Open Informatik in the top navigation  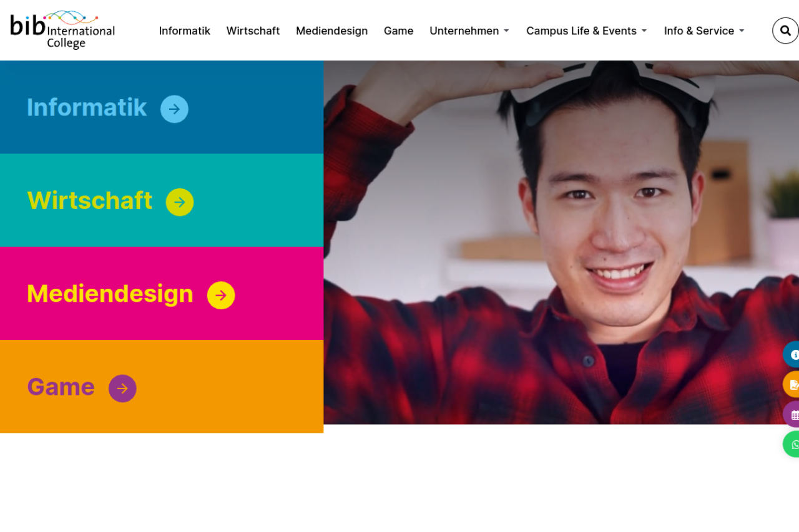click(185, 31)
